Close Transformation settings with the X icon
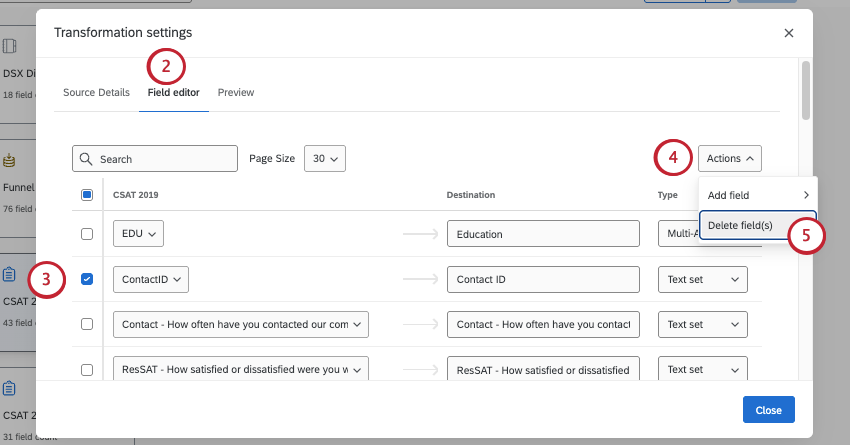 [x=789, y=33]
